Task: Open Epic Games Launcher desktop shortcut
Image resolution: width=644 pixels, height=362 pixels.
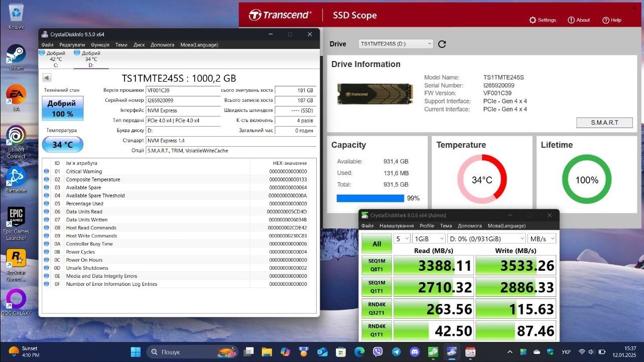Action: coord(16,224)
